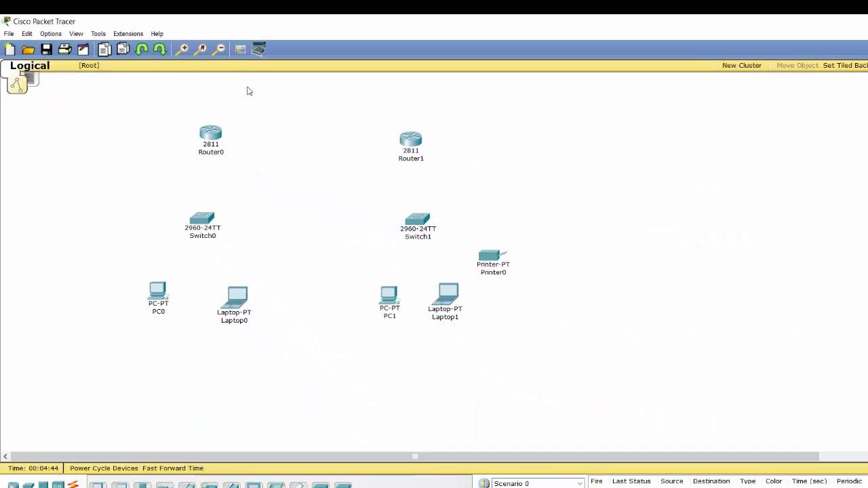Click the Type column header
Image resolution: width=868 pixels, height=488 pixels.
click(748, 481)
